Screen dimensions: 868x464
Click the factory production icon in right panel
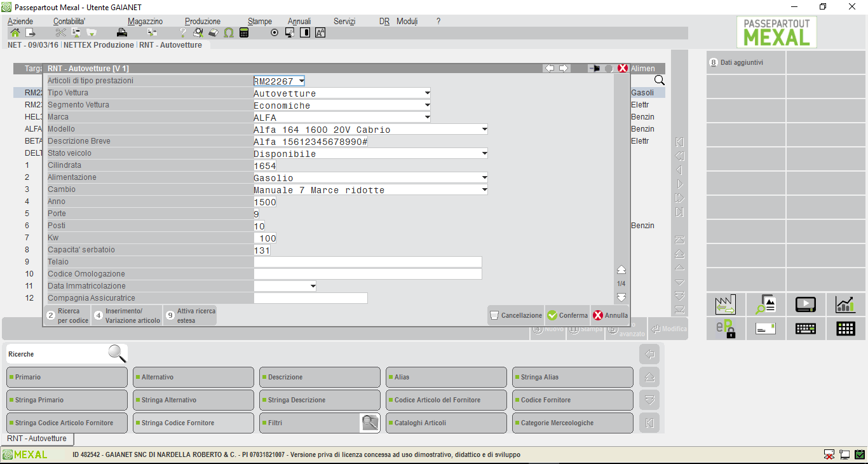[726, 304]
